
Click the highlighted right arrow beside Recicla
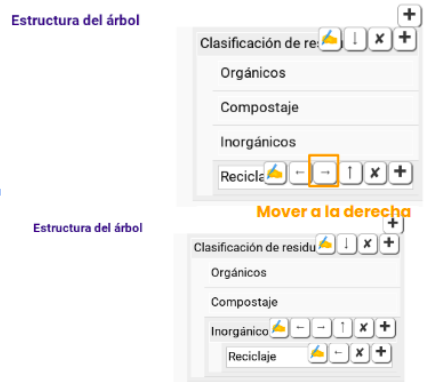(x=325, y=172)
